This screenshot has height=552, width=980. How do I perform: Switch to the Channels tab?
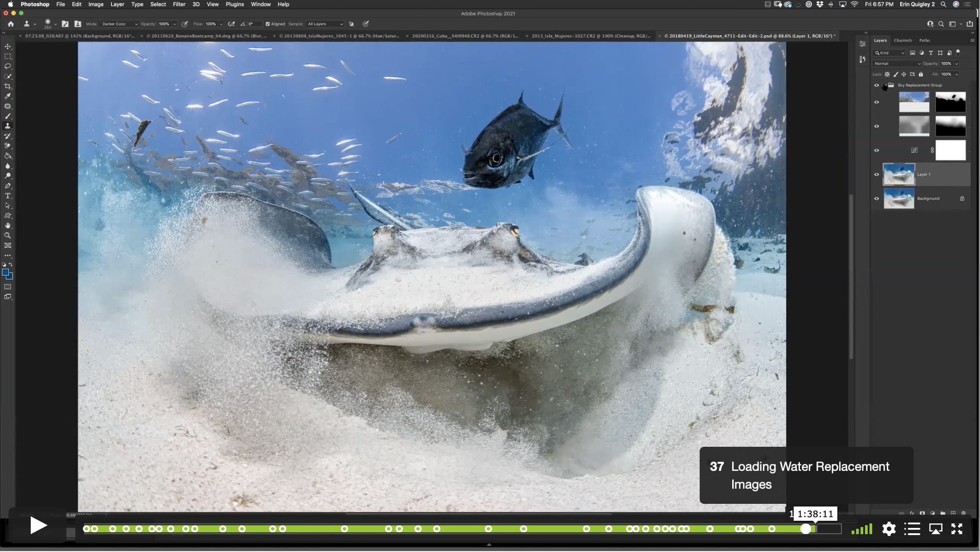(903, 41)
